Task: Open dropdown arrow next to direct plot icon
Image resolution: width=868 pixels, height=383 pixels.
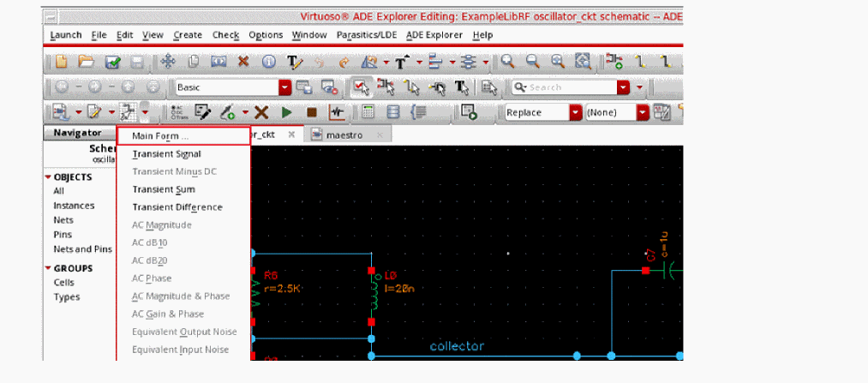Action: point(145,113)
